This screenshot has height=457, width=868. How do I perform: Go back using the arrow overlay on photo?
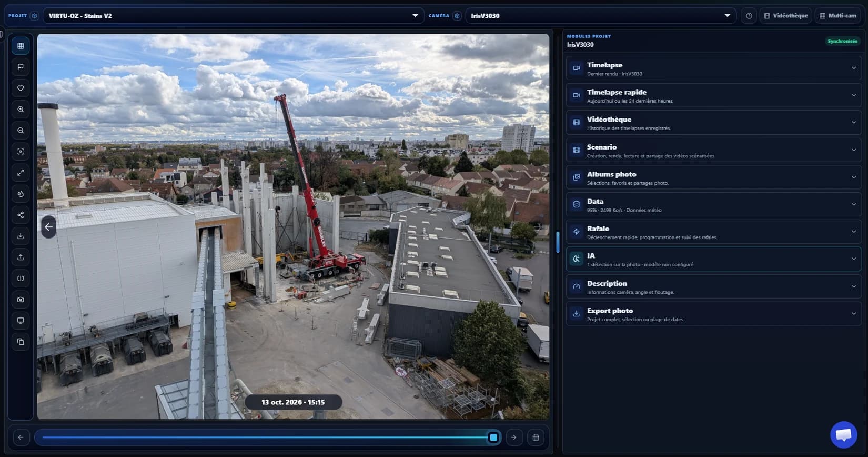point(48,227)
